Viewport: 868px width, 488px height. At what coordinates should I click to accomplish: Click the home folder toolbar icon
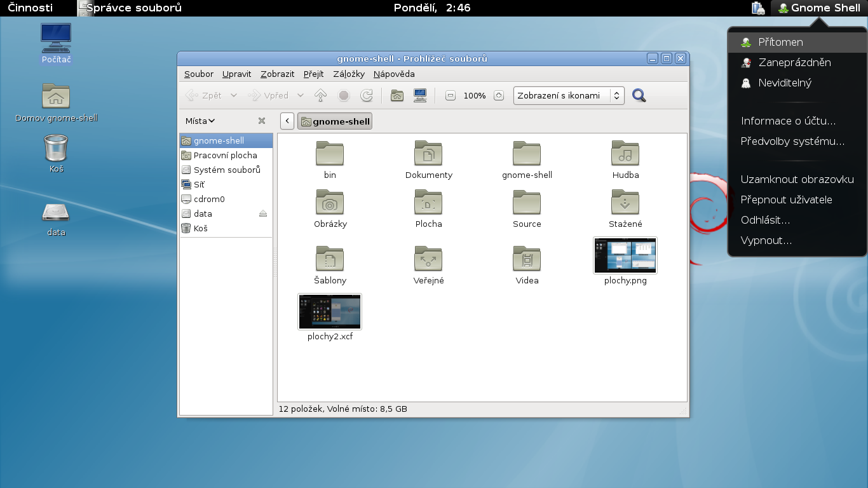[x=397, y=95]
